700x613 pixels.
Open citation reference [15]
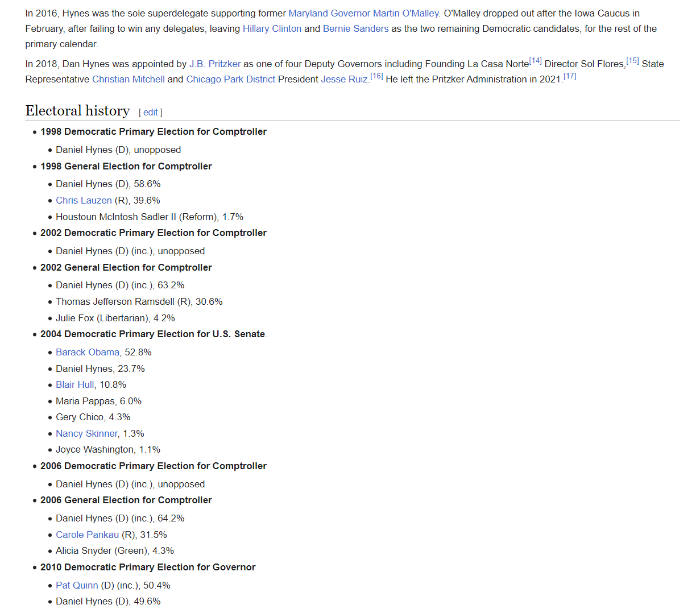[632, 61]
